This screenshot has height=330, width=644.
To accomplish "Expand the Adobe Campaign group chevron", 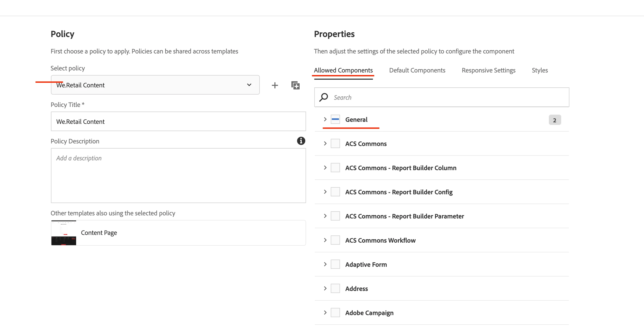I will click(325, 313).
